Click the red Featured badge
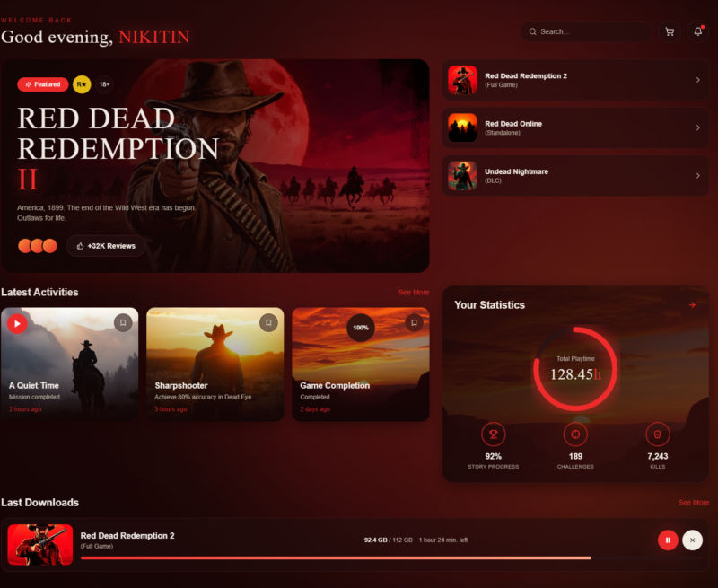Viewport: 718px width, 588px height. point(42,84)
